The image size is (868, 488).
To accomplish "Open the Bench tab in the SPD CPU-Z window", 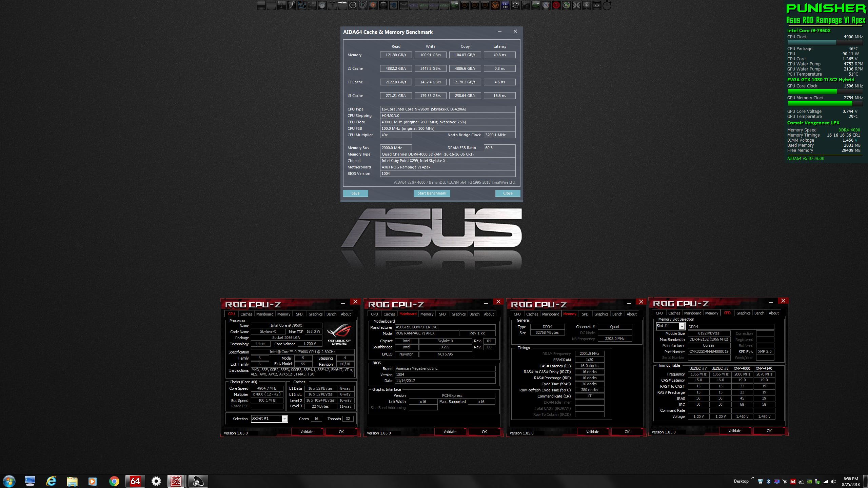I will point(759,313).
